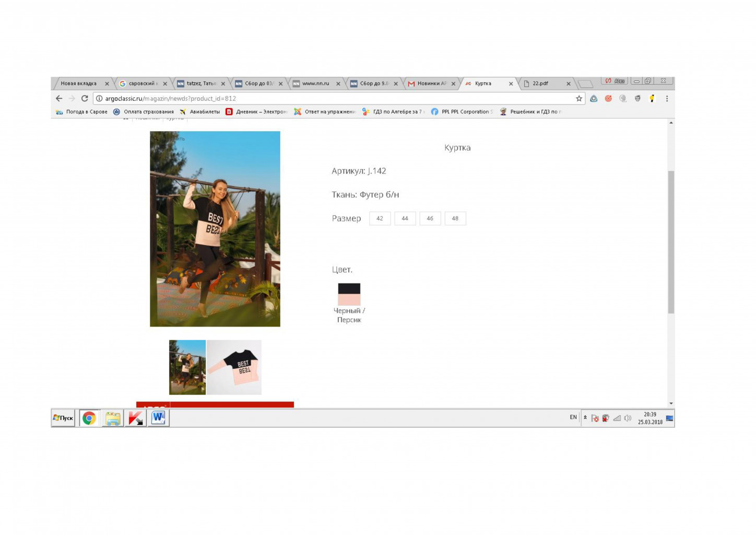
Task: Click the grey globe extension icon
Action: click(x=623, y=98)
